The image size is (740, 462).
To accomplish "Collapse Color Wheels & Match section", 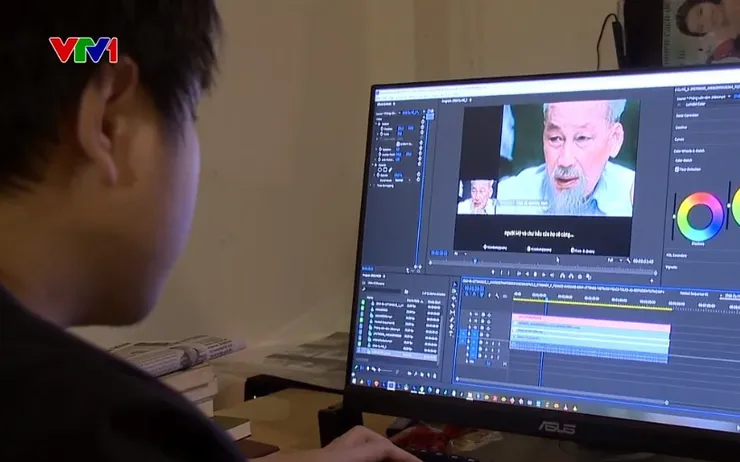I will tap(690, 151).
